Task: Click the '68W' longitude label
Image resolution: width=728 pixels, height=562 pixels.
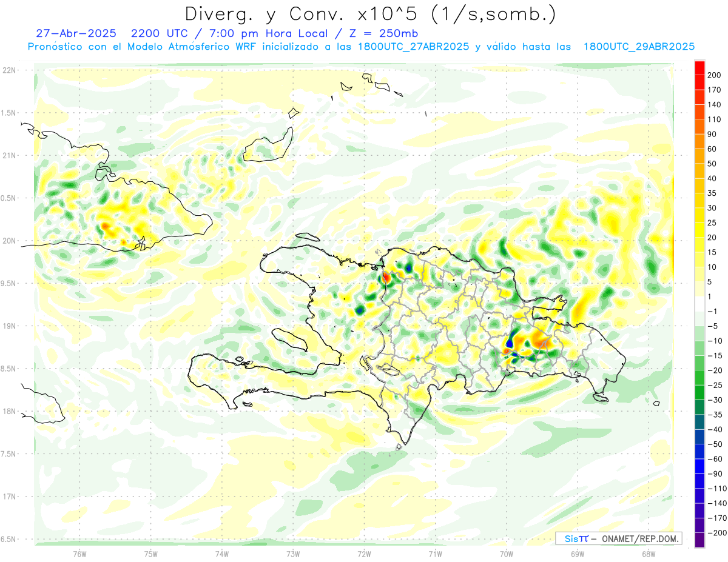Action: 649,554
